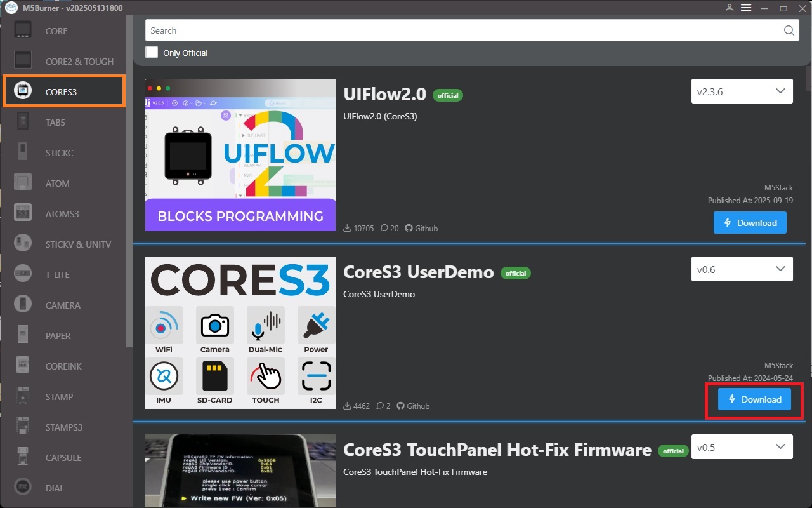812x508 pixels.
Task: Switch to the STAMPS3 device tab
Action: point(63,427)
